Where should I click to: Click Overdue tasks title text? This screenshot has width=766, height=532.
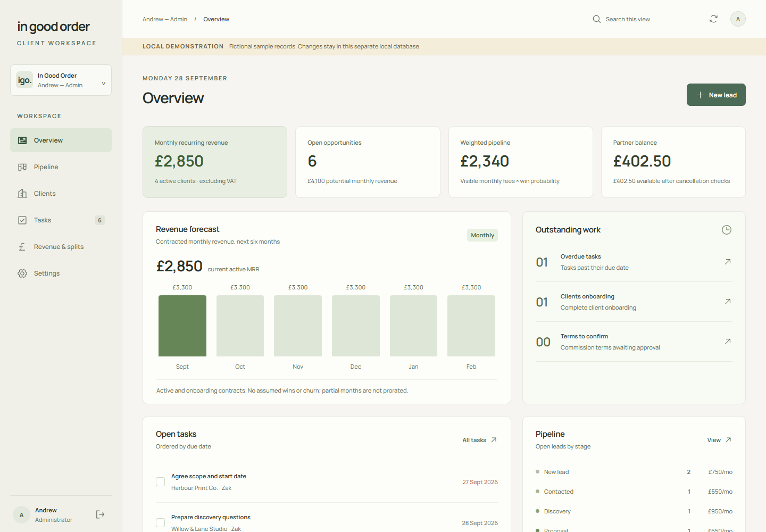click(580, 256)
